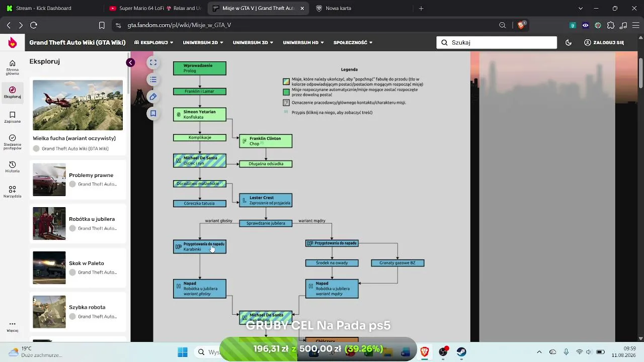Screen dimensions: 644x362
Task: Click the Wprowadzenie Prolog mission box
Action: pyautogui.click(x=200, y=68)
